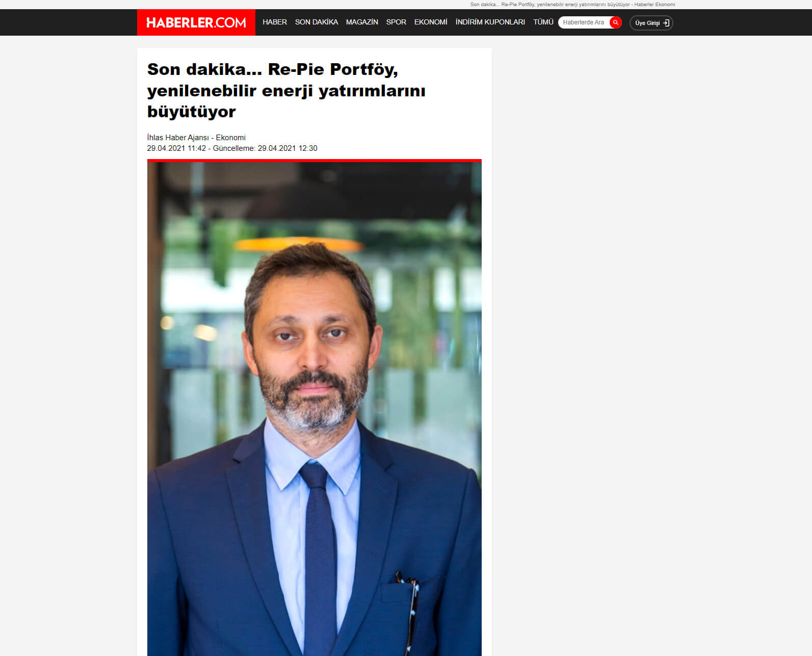Open the EKONOMİ category

tap(431, 22)
